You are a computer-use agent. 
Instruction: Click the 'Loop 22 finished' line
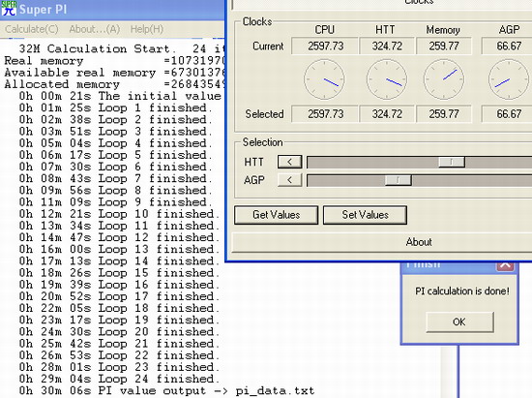tap(119, 355)
